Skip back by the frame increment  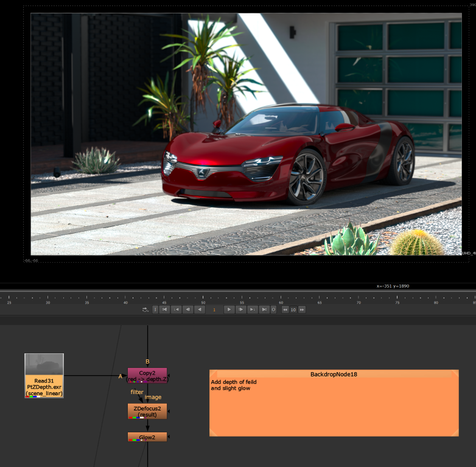284,310
